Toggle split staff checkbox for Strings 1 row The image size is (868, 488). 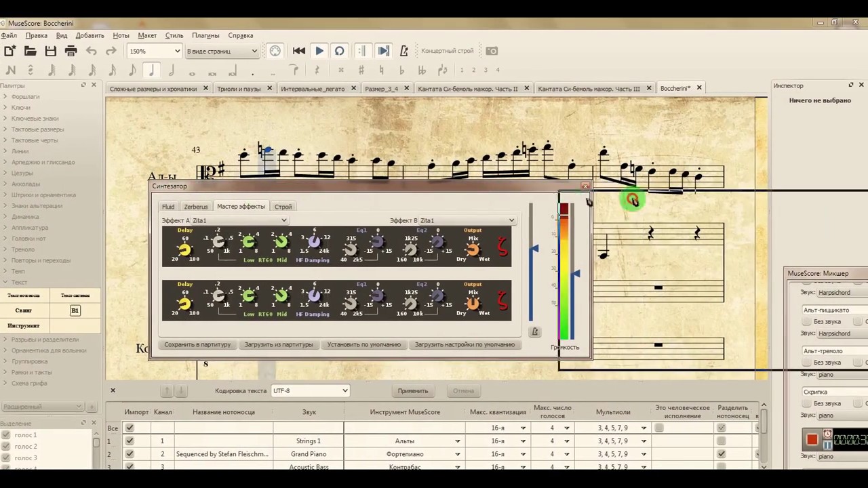pos(721,441)
